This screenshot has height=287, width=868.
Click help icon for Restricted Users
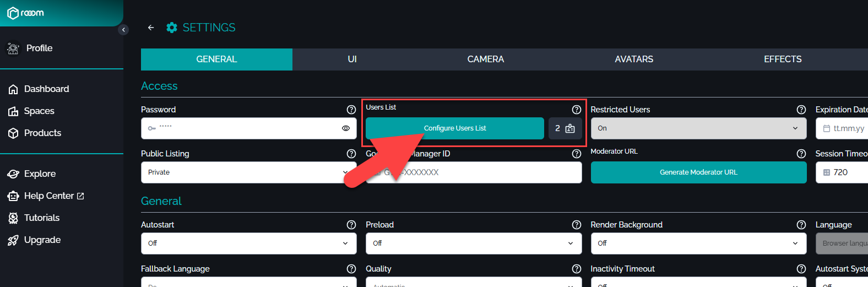(x=801, y=110)
